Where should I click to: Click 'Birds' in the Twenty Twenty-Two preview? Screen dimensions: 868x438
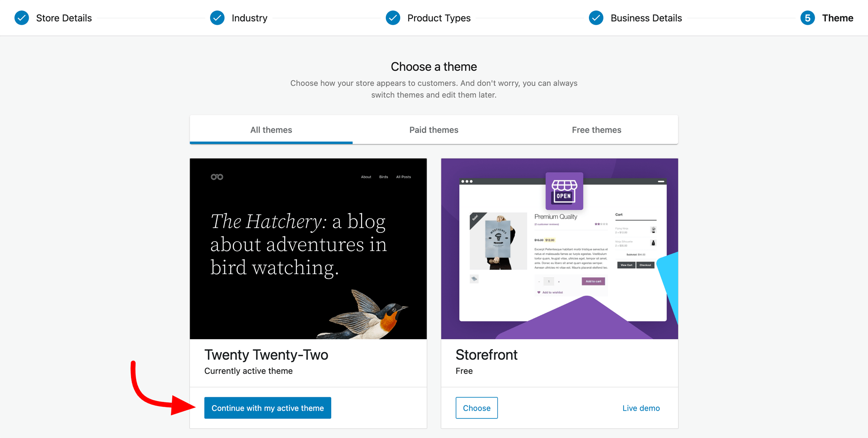click(384, 177)
